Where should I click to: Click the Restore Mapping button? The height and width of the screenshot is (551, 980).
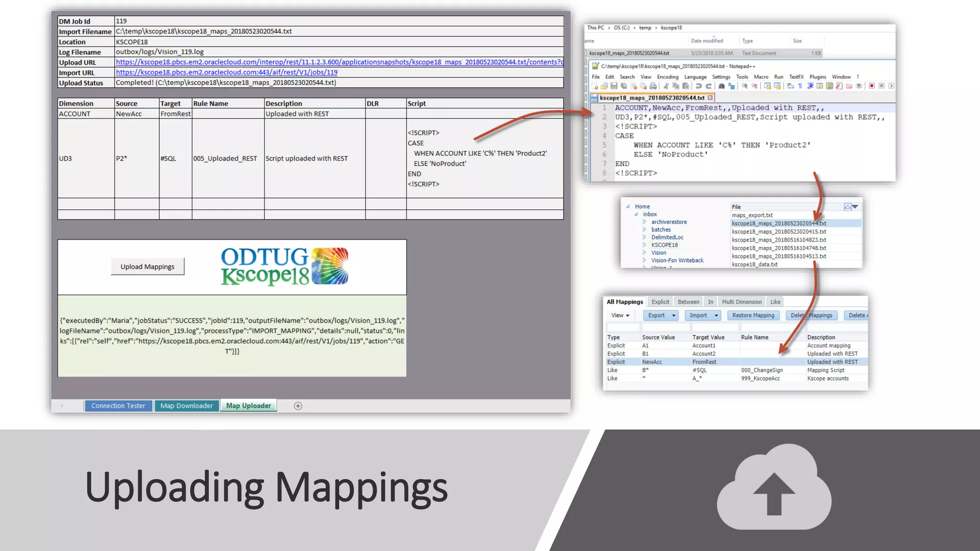coord(753,315)
